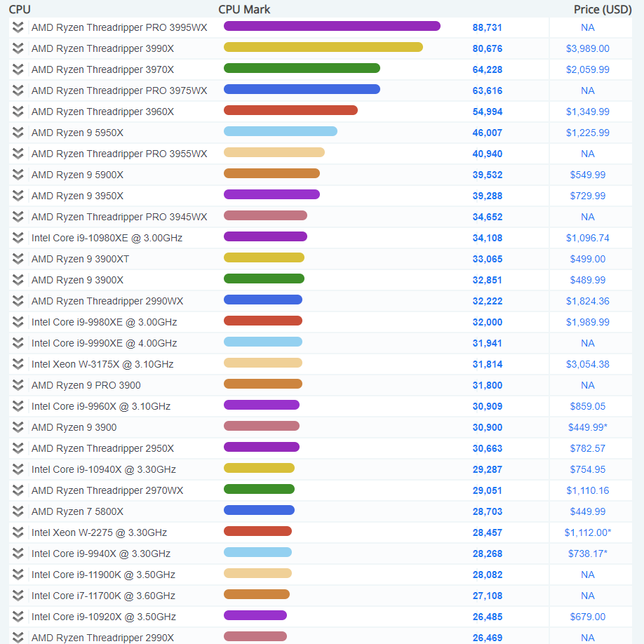Click the chevron icon beside Threadripper 2950X
This screenshot has width=644, height=644.
(18, 448)
